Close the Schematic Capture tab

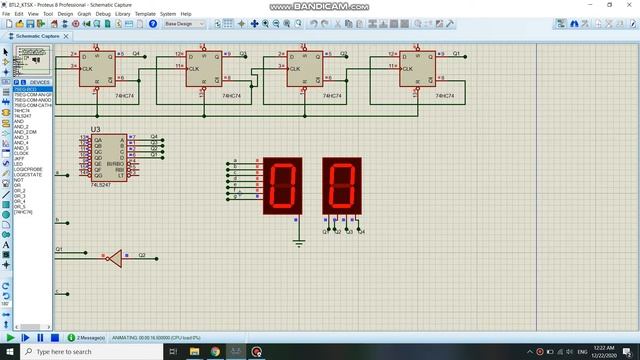pyautogui.click(x=66, y=36)
